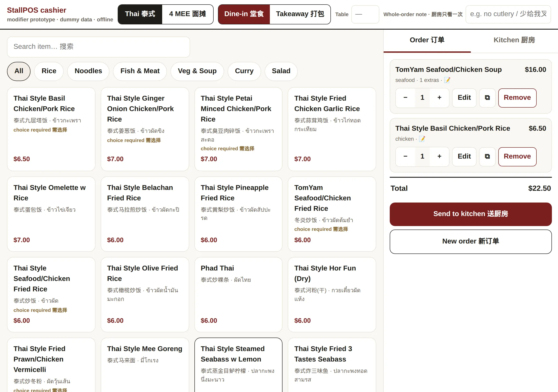Add Thai Style Basil Chicken/Pork Rice card
Viewport: 558px width, 392px height.
click(51, 129)
